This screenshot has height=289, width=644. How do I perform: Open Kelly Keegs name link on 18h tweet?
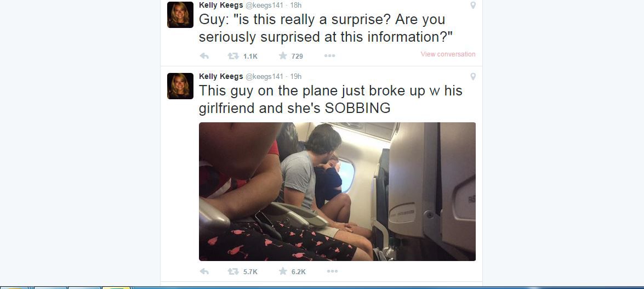point(221,5)
